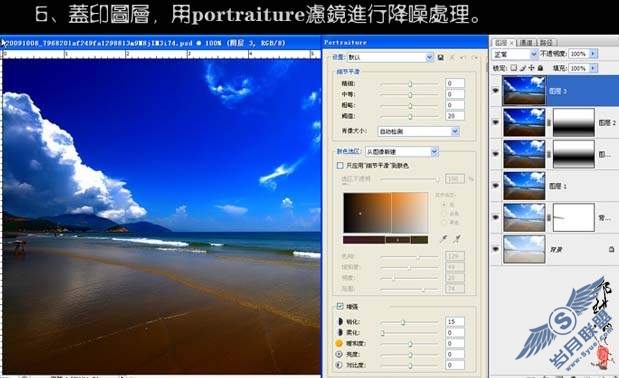619x378 pixels.
Task: Open the Fill 100% arrow in Layers
Action: click(593, 68)
